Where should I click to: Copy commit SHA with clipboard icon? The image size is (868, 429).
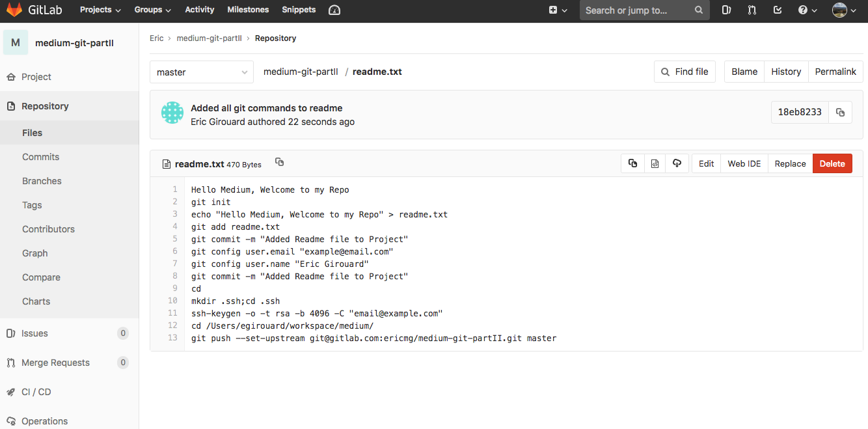840,112
